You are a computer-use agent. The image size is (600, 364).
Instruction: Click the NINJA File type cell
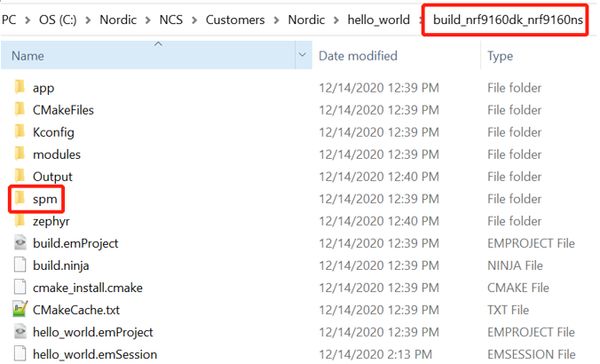click(515, 266)
